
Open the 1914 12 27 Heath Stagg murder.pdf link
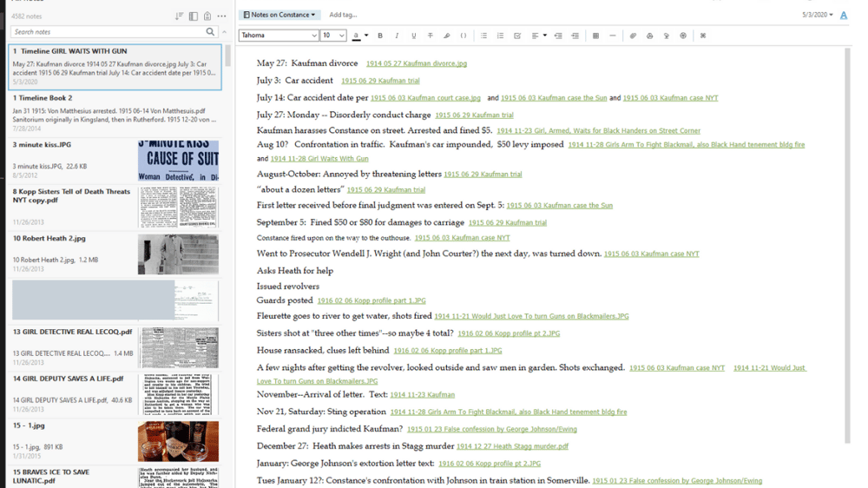[512, 446]
